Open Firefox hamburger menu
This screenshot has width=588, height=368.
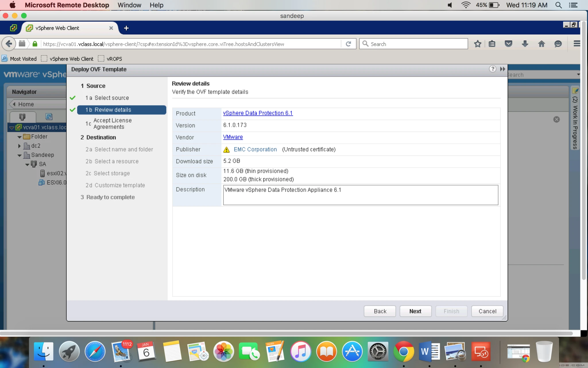point(577,44)
